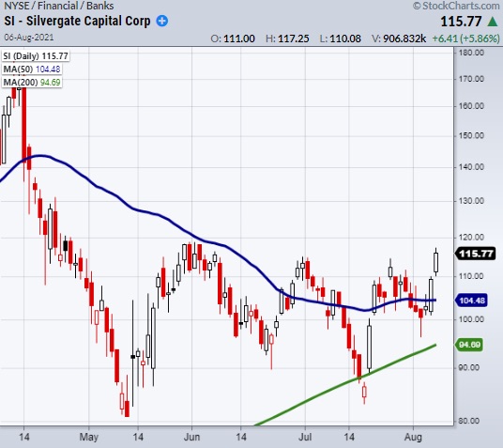Click the 120.00 price axis label
The image size is (503, 448).
tap(471, 238)
